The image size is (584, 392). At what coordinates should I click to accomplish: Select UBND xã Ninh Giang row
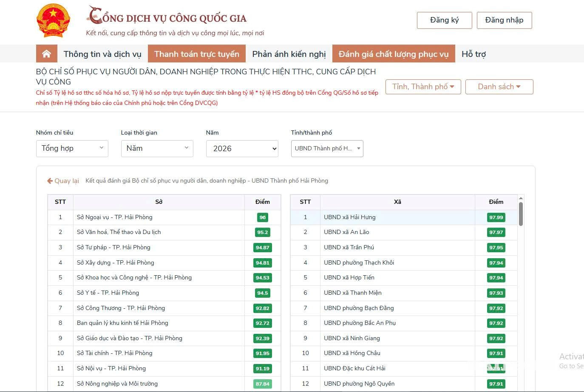(x=404, y=338)
